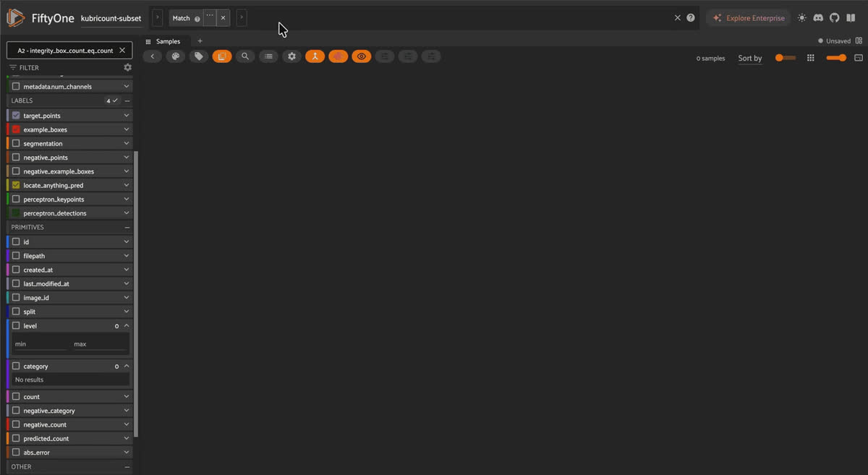Collapse the PRIMITIVES group
868x475 pixels.
point(127,227)
